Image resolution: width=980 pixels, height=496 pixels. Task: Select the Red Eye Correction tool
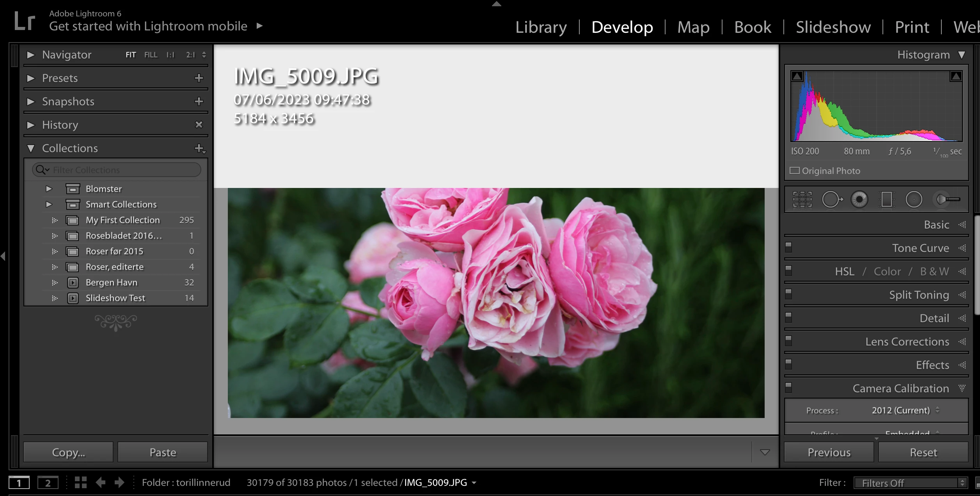pos(859,199)
